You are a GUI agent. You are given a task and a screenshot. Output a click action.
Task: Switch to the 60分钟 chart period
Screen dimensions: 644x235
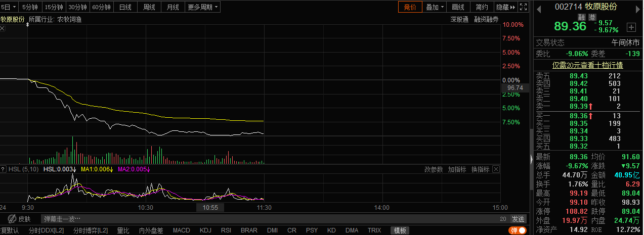click(x=102, y=7)
